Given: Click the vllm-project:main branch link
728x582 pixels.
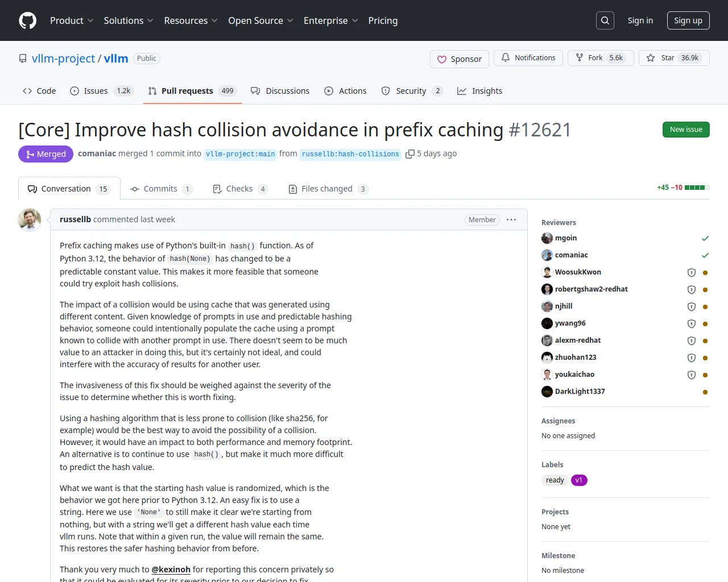Looking at the screenshot, I should 241,154.
